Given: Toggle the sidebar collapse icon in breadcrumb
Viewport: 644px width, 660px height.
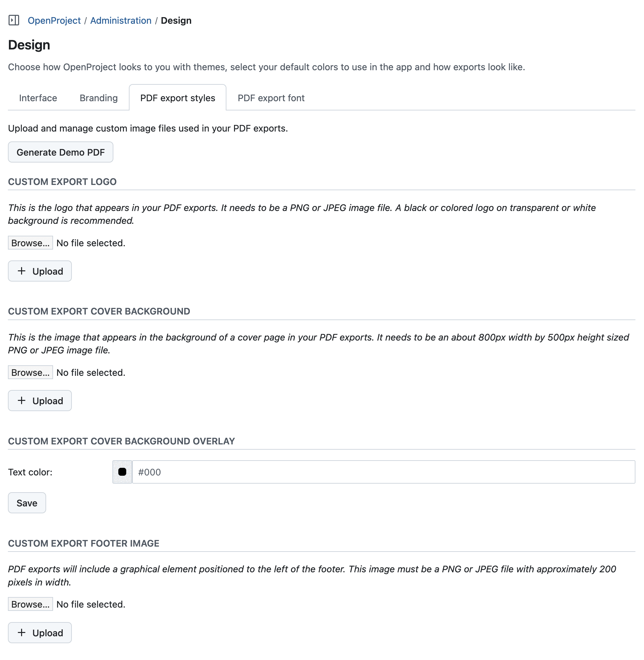Looking at the screenshot, I should click(x=14, y=20).
